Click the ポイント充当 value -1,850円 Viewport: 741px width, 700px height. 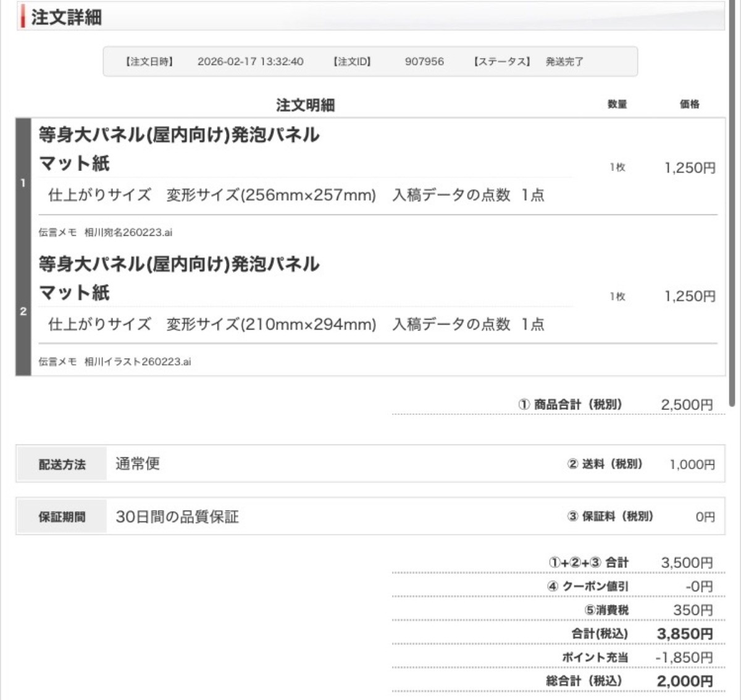[684, 658]
